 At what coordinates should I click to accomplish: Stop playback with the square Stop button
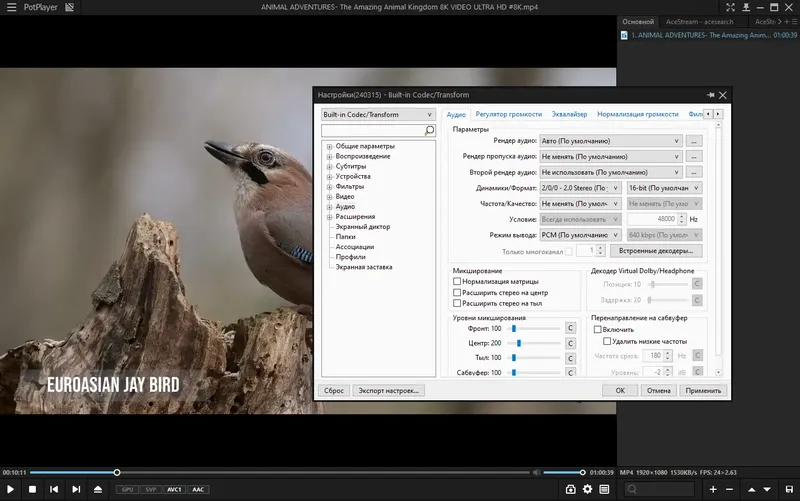tap(32, 489)
